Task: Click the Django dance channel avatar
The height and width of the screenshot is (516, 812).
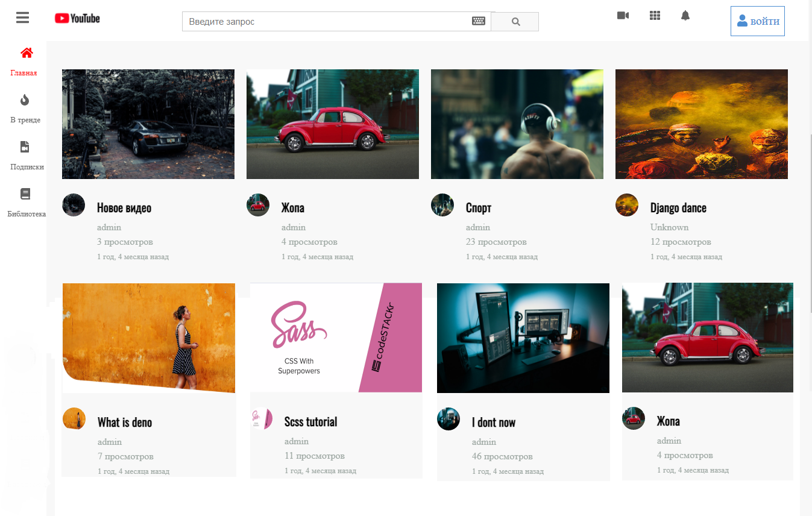Action: pyautogui.click(x=627, y=205)
